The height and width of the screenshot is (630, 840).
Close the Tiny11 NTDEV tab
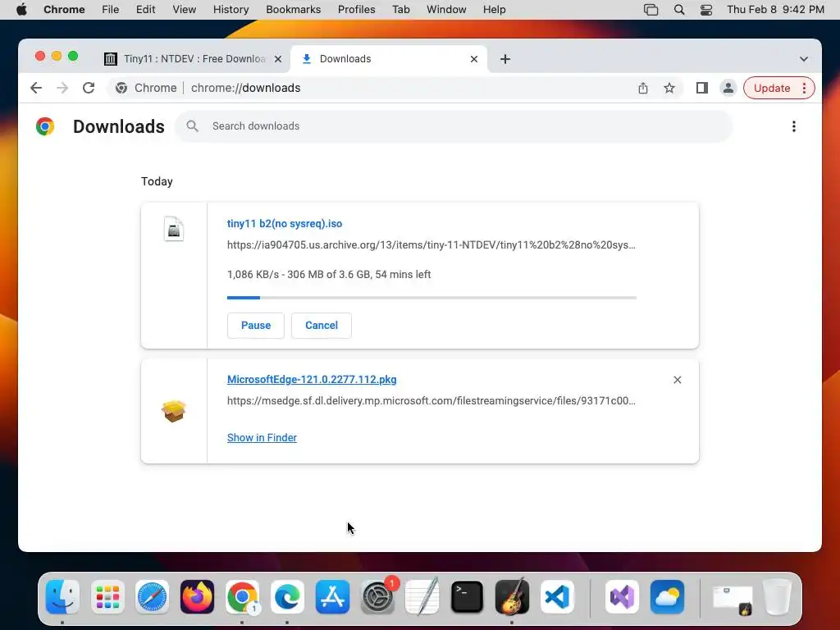tap(277, 59)
